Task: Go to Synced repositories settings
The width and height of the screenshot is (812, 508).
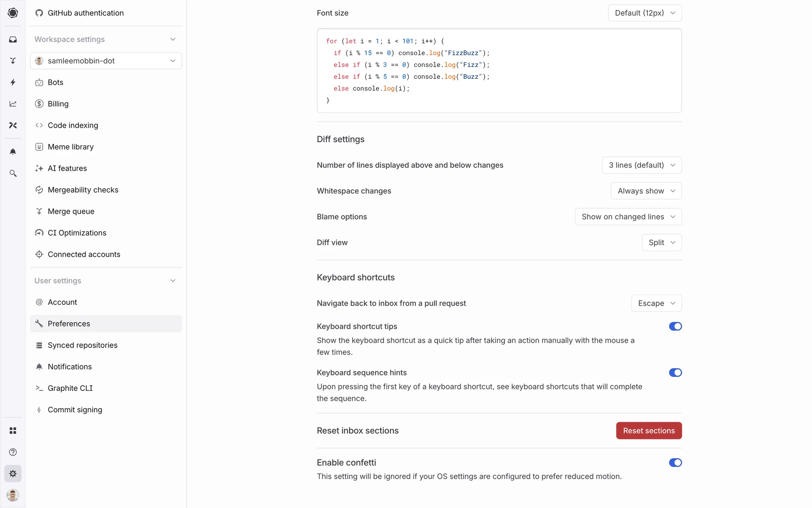Action: pos(82,345)
